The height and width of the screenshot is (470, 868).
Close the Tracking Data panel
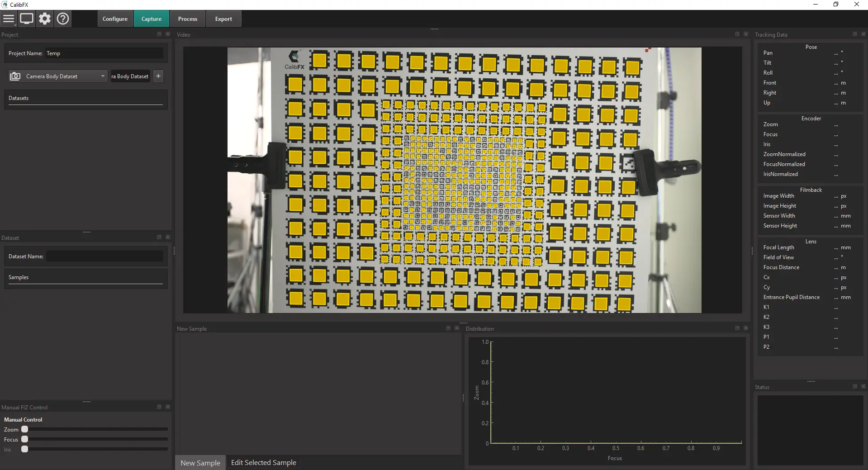pos(863,34)
